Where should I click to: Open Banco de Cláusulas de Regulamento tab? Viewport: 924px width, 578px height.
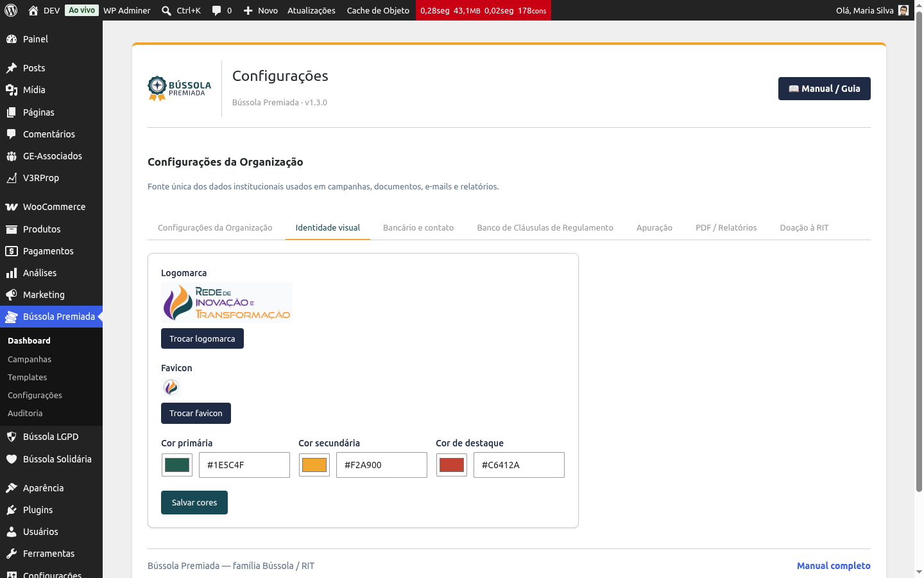pos(545,228)
